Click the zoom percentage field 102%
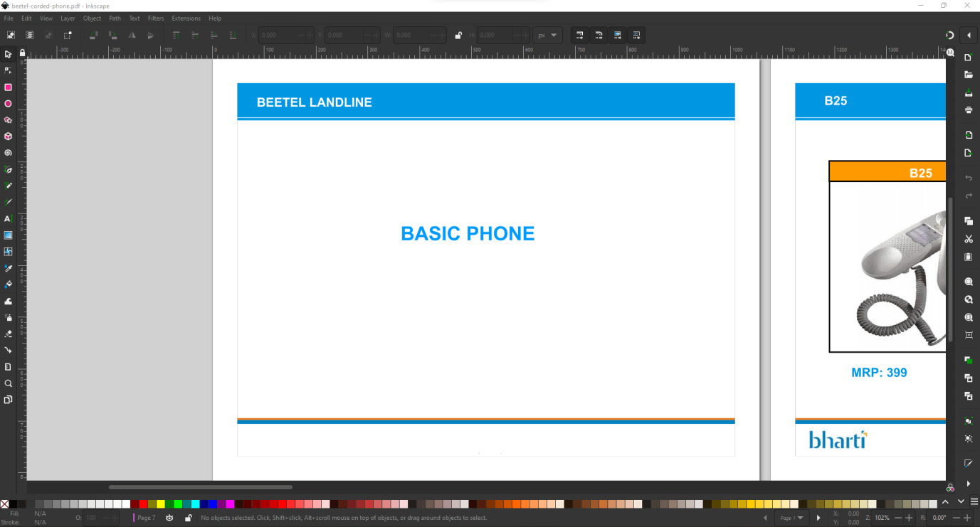This screenshot has width=980, height=527. coord(882,518)
